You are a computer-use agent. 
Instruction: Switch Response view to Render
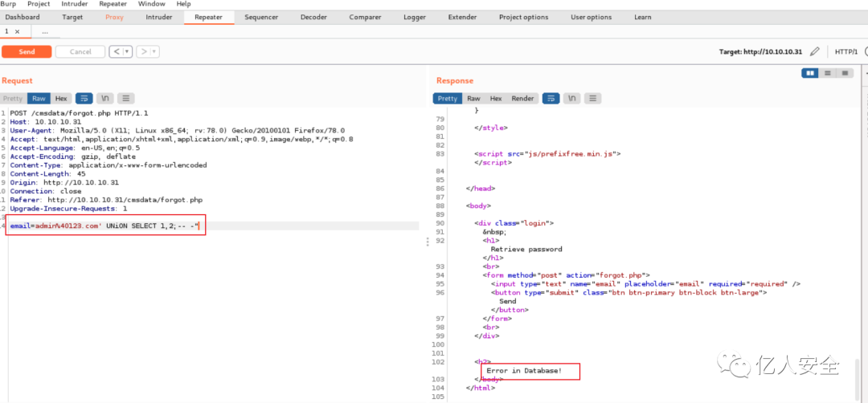[522, 99]
